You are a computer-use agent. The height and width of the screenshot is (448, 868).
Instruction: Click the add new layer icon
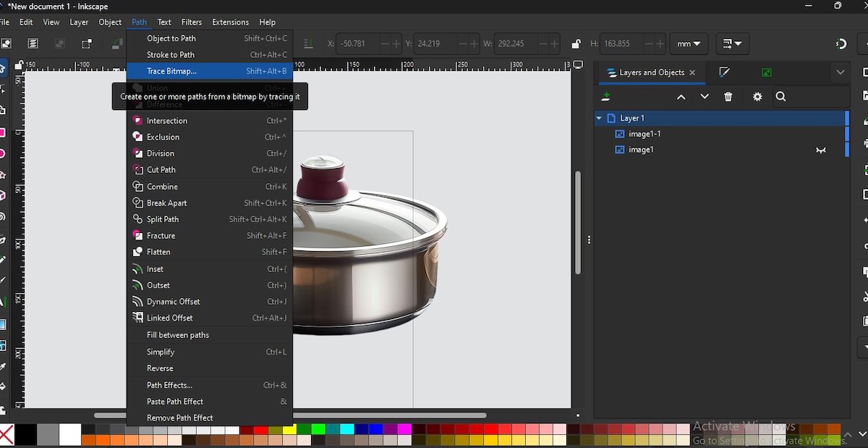click(606, 97)
